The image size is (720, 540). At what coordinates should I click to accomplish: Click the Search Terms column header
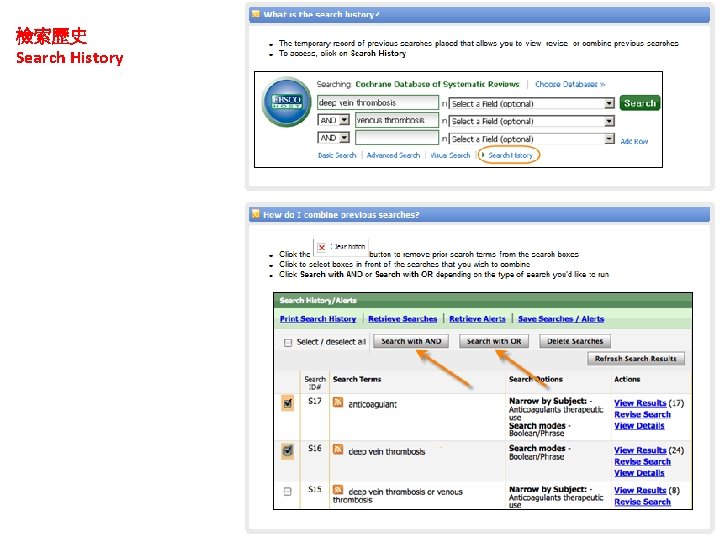point(357,379)
